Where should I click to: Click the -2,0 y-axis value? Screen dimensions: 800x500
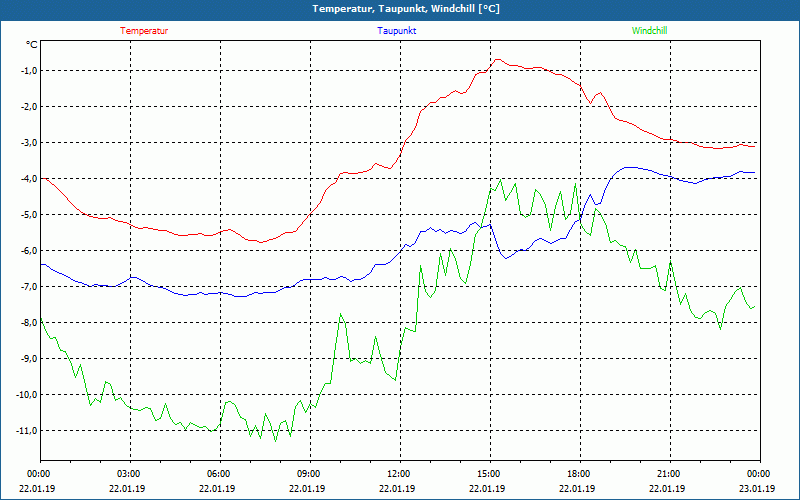(x=29, y=107)
